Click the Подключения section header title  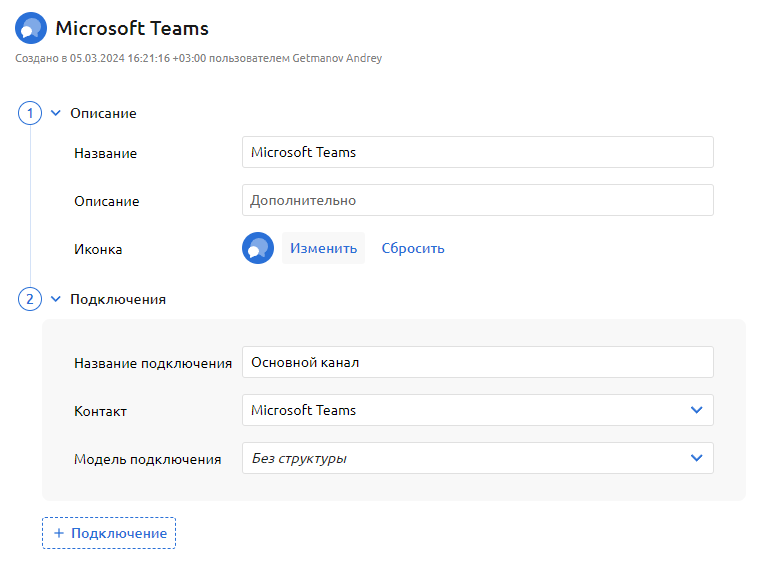(118, 298)
